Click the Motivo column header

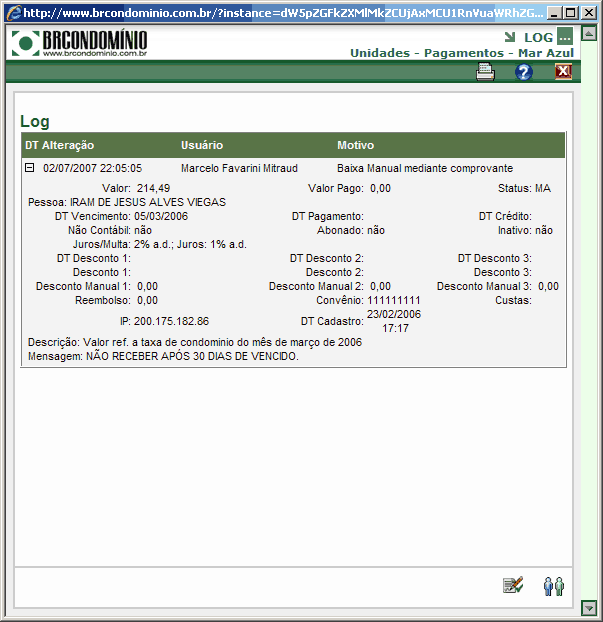(x=355, y=145)
